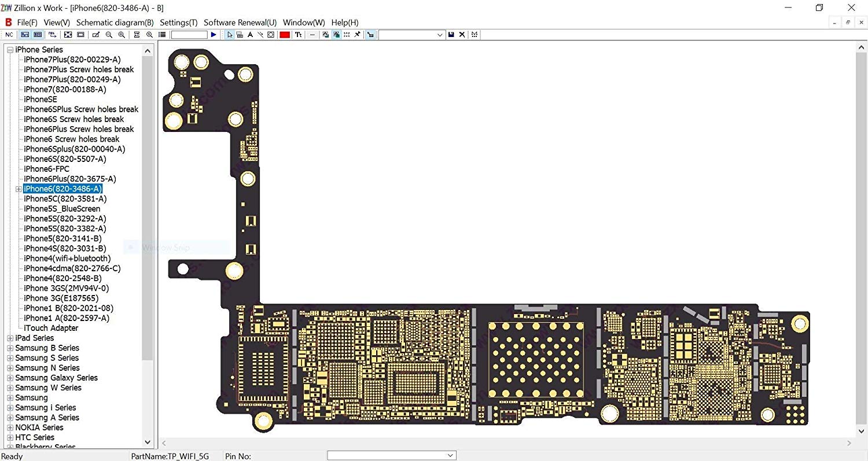868x461 pixels.
Task: Click the save floppy disk icon
Action: 451,35
